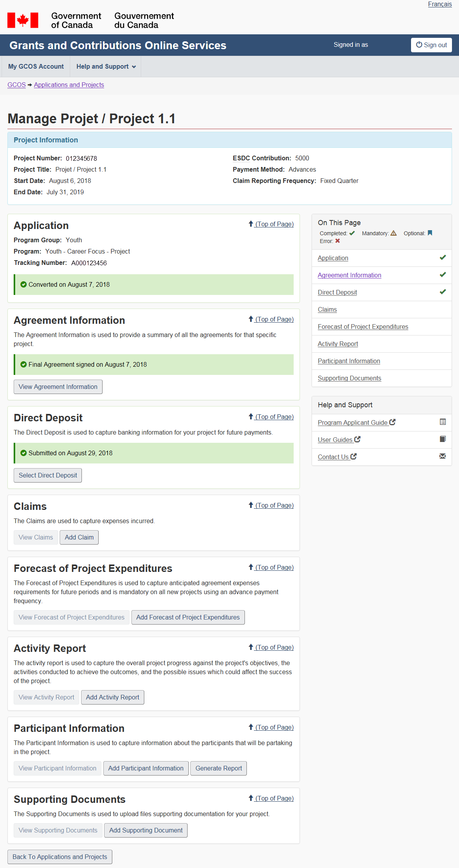Click the up arrow in Claims section

pyautogui.click(x=251, y=505)
